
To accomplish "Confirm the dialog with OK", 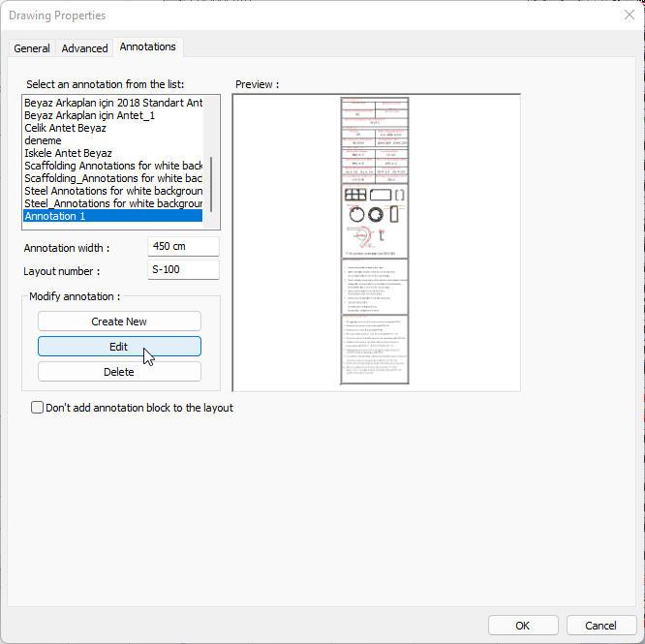I will click(x=522, y=625).
